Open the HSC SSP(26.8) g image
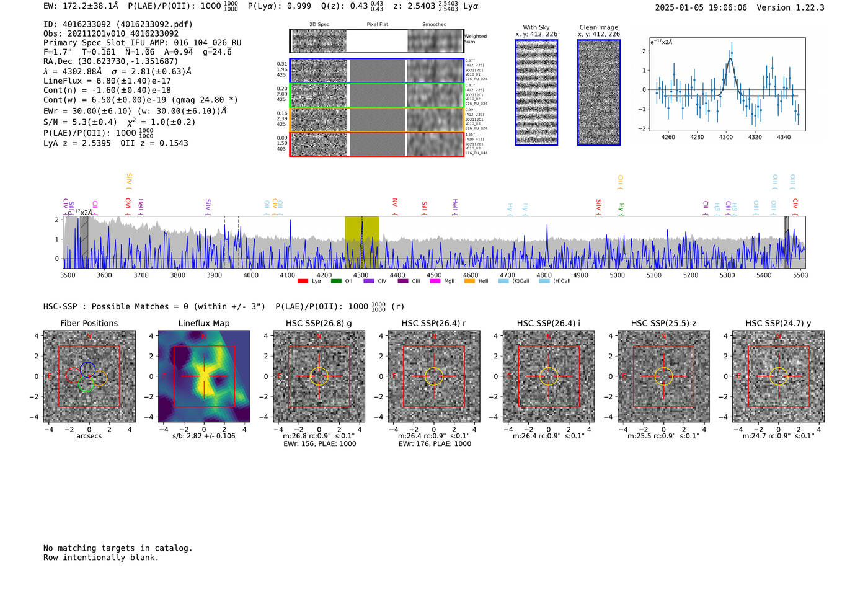This screenshot has width=868, height=591. click(x=319, y=376)
